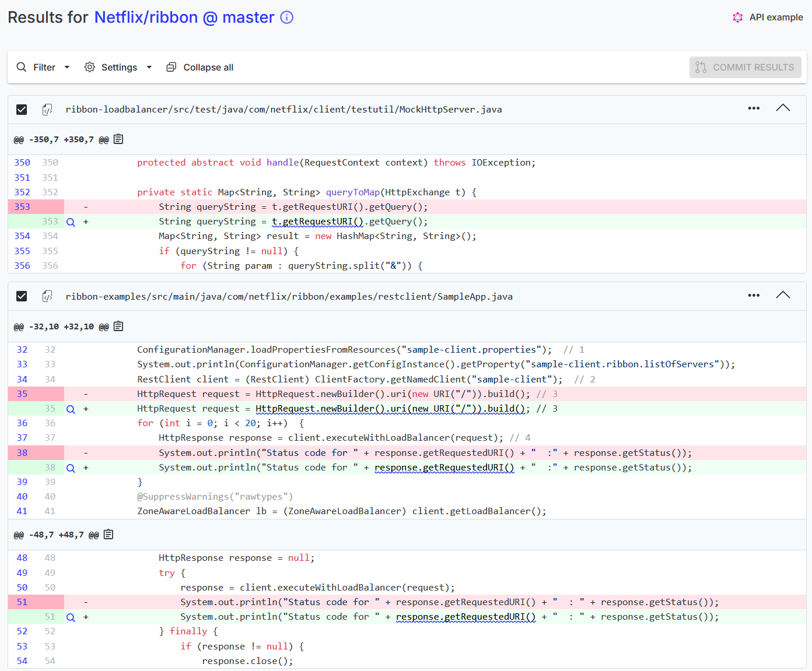Open the more options menu for MockHttpServer.java
The image size is (812, 671).
[x=754, y=108]
